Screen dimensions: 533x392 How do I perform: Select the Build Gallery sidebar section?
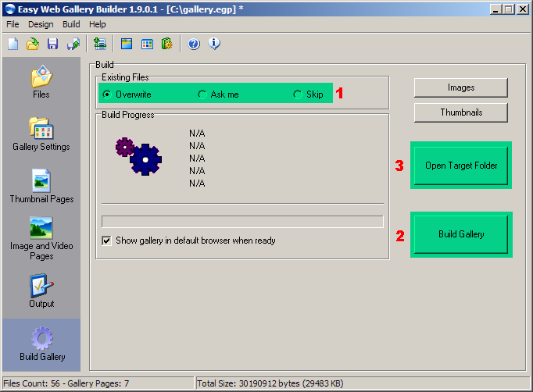click(x=41, y=344)
